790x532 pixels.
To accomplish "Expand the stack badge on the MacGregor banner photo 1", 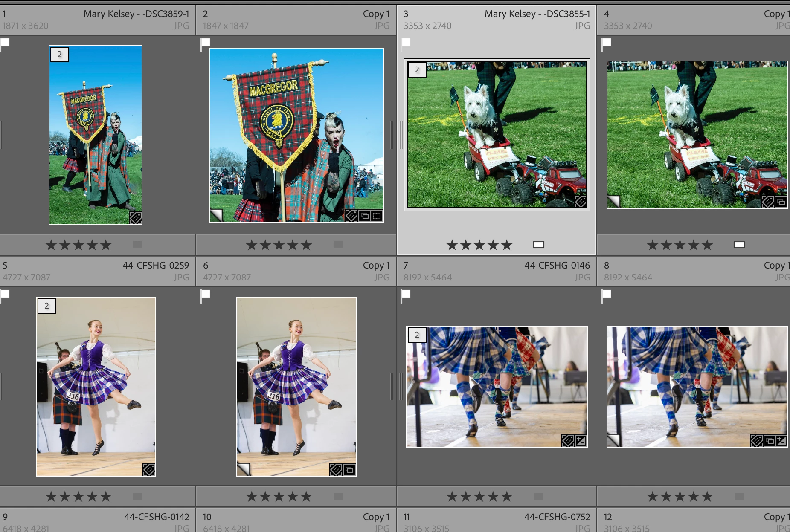I will [x=60, y=55].
